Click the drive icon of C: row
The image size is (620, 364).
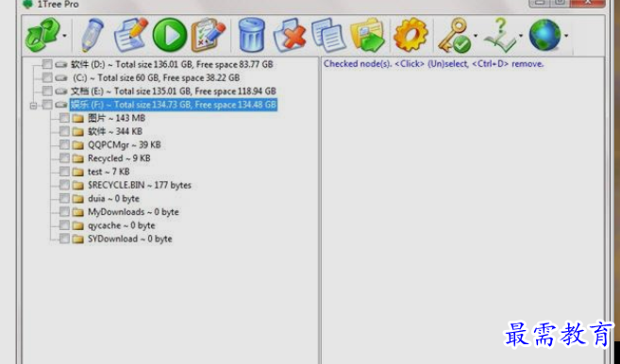[61, 78]
